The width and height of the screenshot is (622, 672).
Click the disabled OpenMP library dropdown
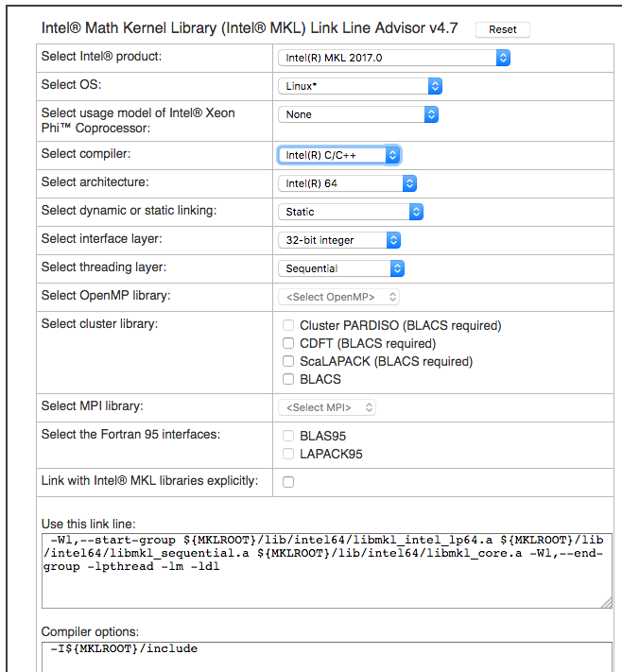click(x=327, y=297)
